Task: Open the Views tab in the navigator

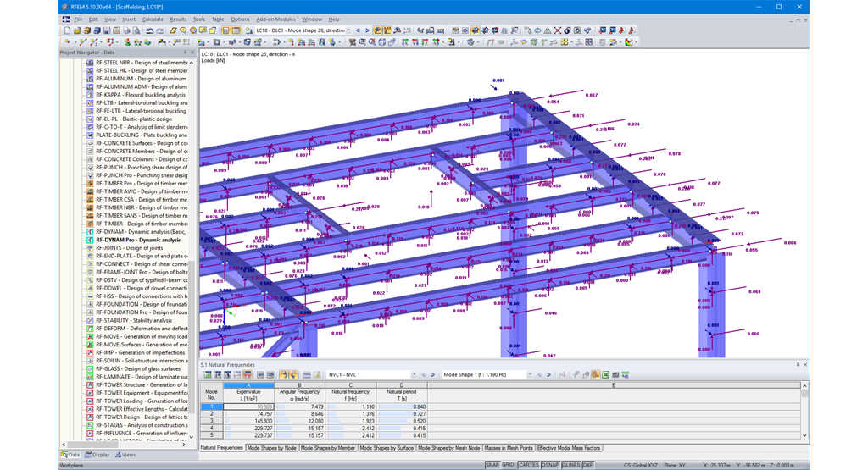Action: (125, 455)
